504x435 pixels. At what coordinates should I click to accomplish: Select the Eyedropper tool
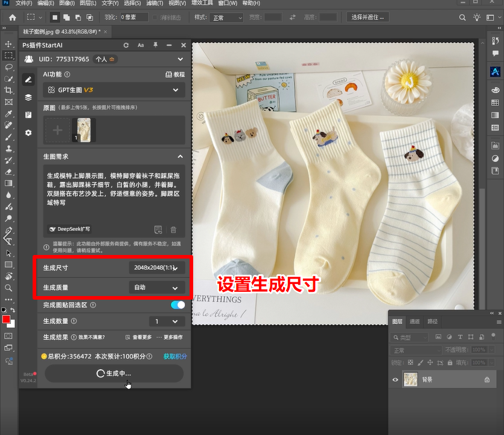coord(8,113)
